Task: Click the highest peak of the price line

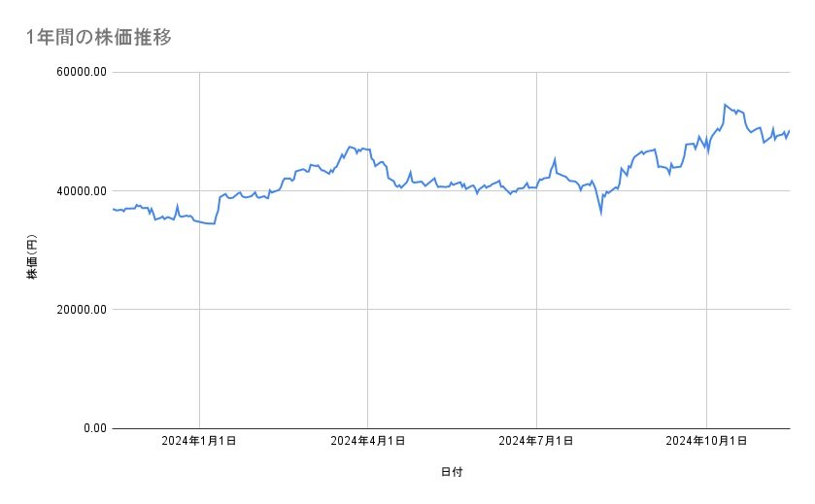Action: [x=725, y=104]
